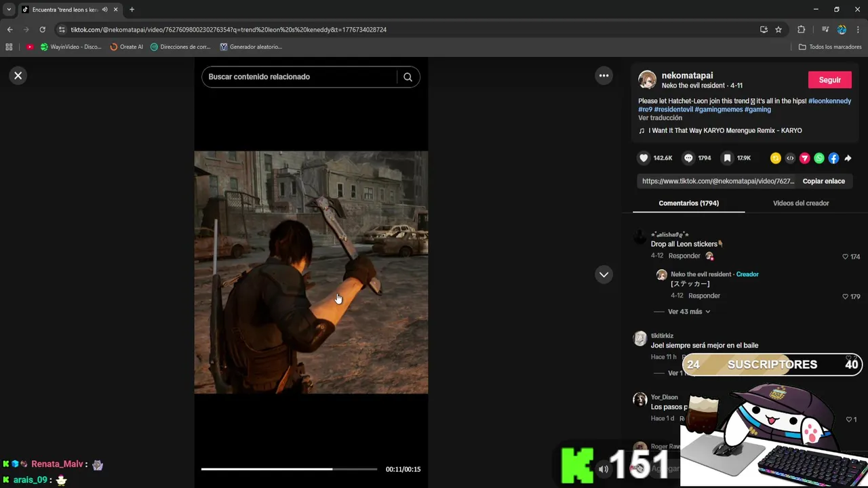The image size is (868, 488).
Task: Open more share options arrow
Action: tap(848, 158)
